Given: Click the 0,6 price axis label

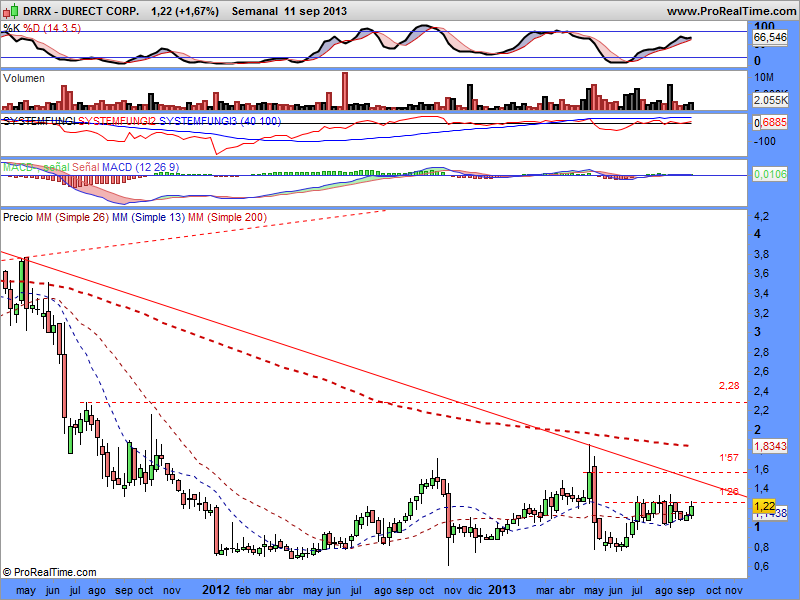Looking at the screenshot, I should (761, 566).
